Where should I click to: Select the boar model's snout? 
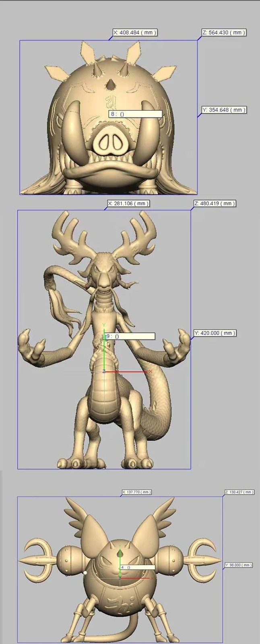[x=110, y=142]
